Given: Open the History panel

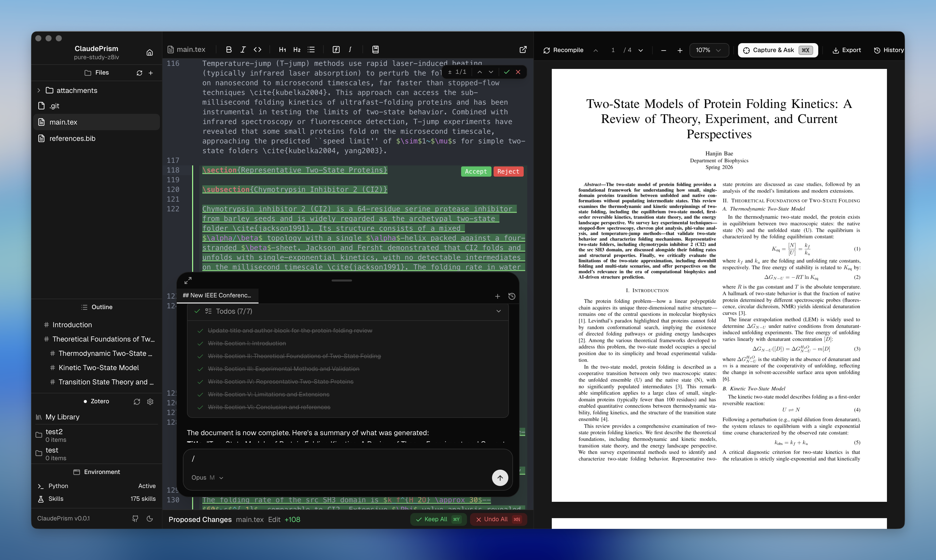Looking at the screenshot, I should 888,50.
